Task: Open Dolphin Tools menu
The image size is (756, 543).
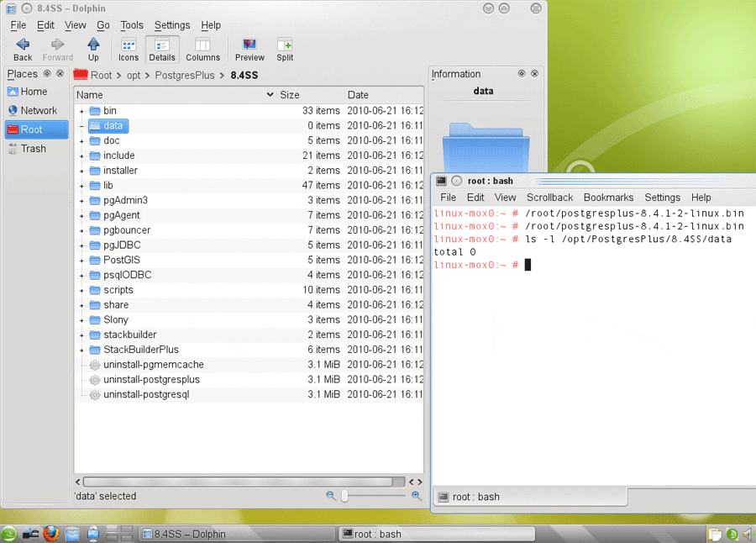Action: 132,25
